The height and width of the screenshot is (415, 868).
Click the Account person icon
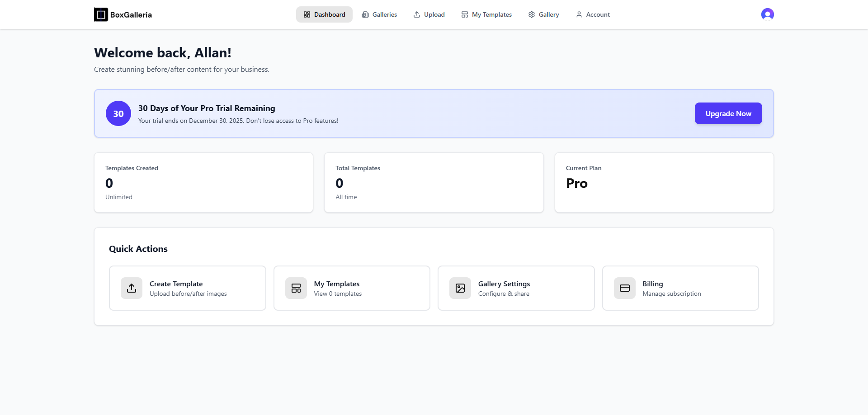[x=579, y=14]
